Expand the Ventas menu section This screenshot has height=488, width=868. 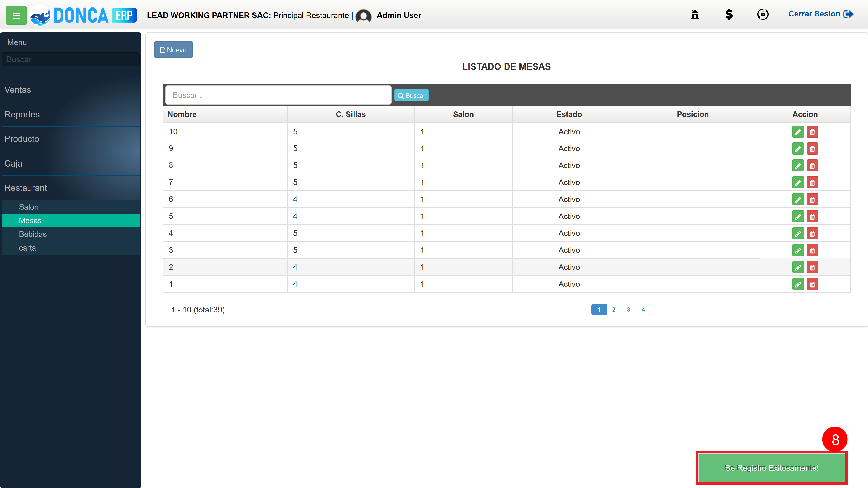(x=71, y=90)
